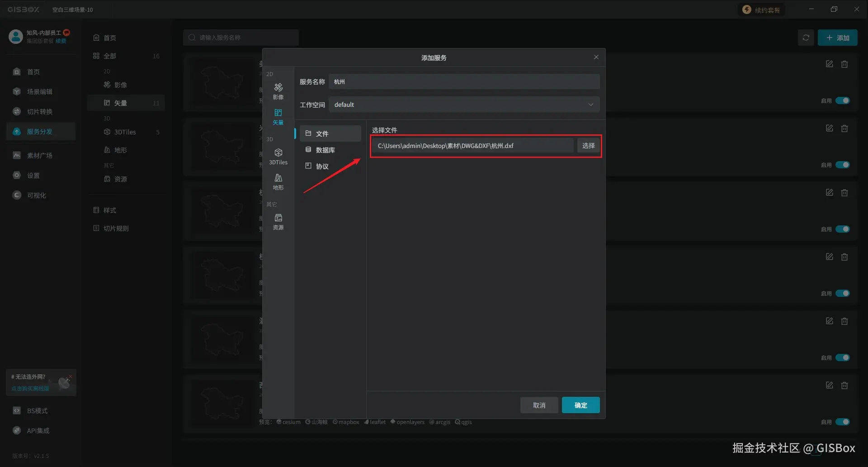Image resolution: width=868 pixels, height=467 pixels.
Task: Select 影像 type in add-service dialog
Action: click(278, 91)
